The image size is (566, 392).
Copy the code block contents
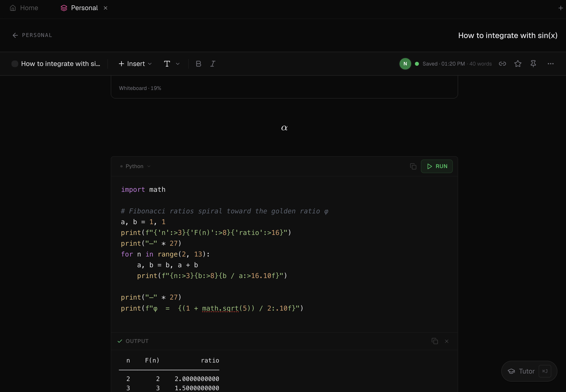(413, 166)
